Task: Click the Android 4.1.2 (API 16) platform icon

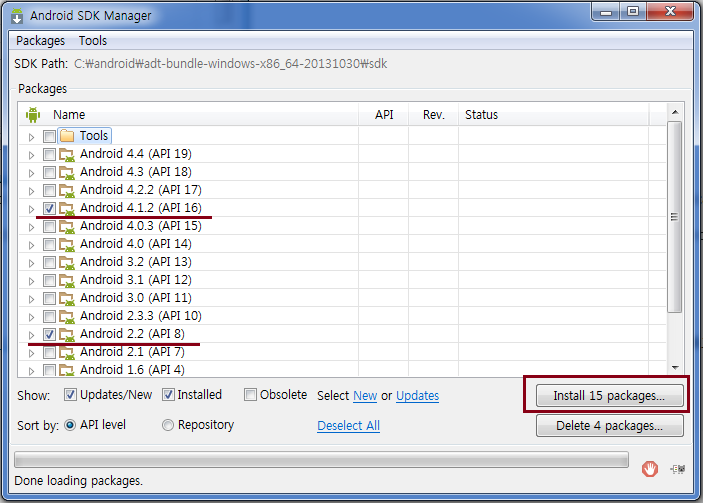Action: pyautogui.click(x=67, y=208)
